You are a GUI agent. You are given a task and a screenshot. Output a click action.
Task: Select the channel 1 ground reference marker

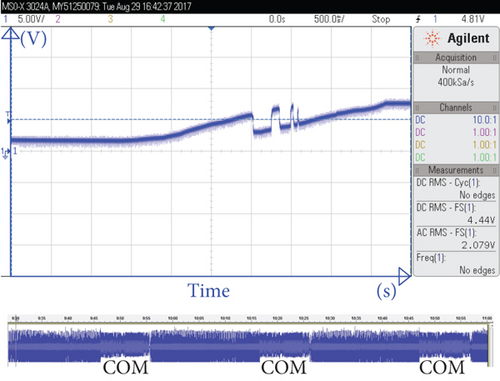(5, 153)
